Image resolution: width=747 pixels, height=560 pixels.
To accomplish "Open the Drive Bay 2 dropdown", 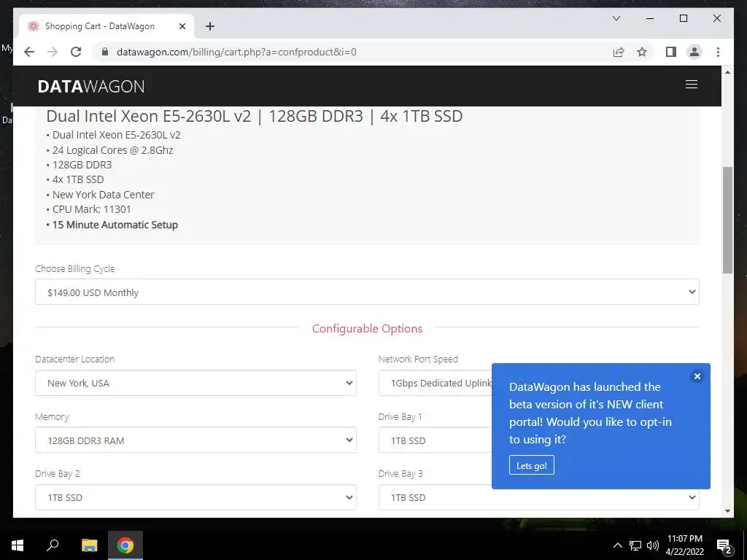I will coord(196,497).
